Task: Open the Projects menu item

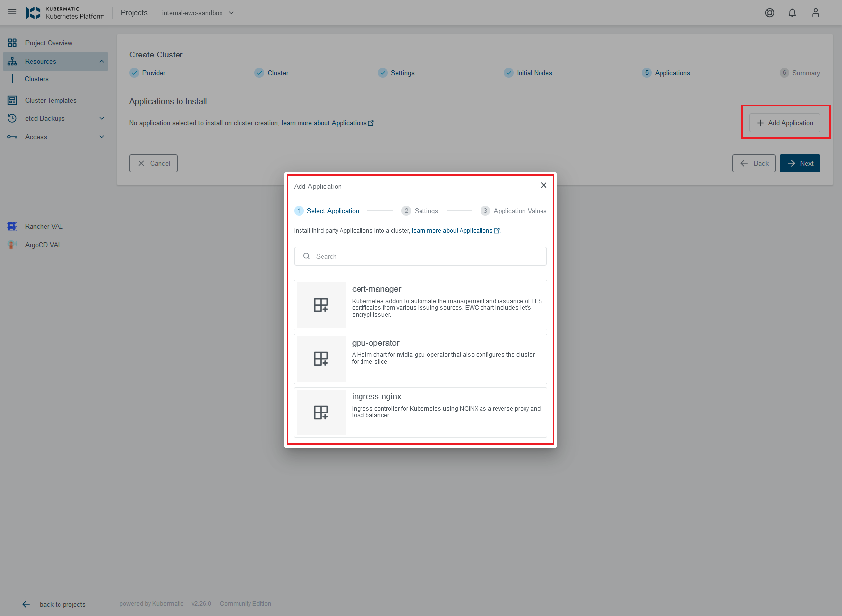Action: (134, 13)
